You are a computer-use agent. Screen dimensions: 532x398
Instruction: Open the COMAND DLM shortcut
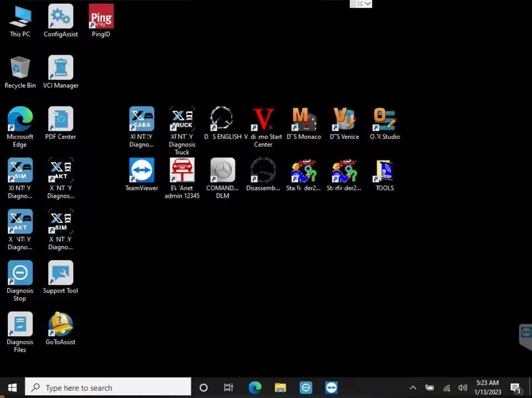[222, 171]
